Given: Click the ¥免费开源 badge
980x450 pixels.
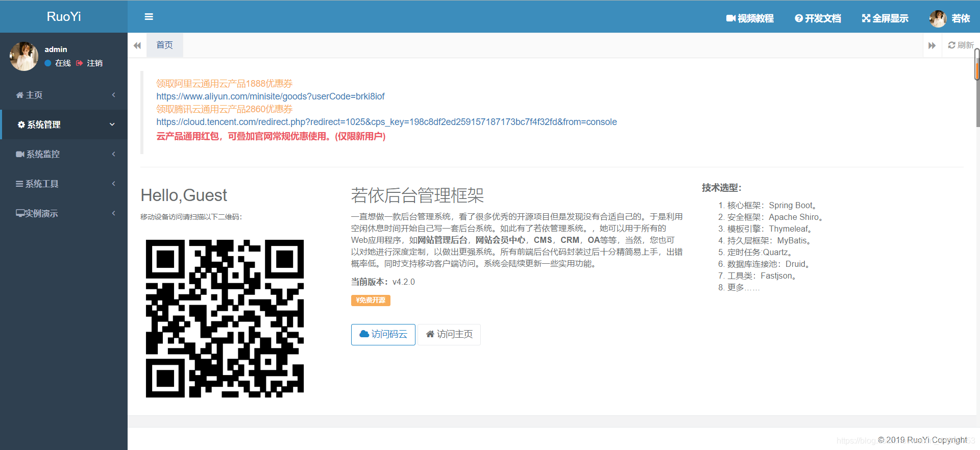Looking at the screenshot, I should (371, 301).
